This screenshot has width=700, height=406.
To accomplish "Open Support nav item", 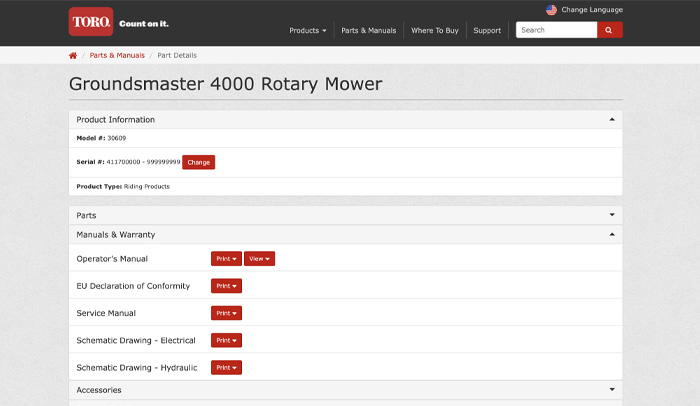I will (487, 30).
